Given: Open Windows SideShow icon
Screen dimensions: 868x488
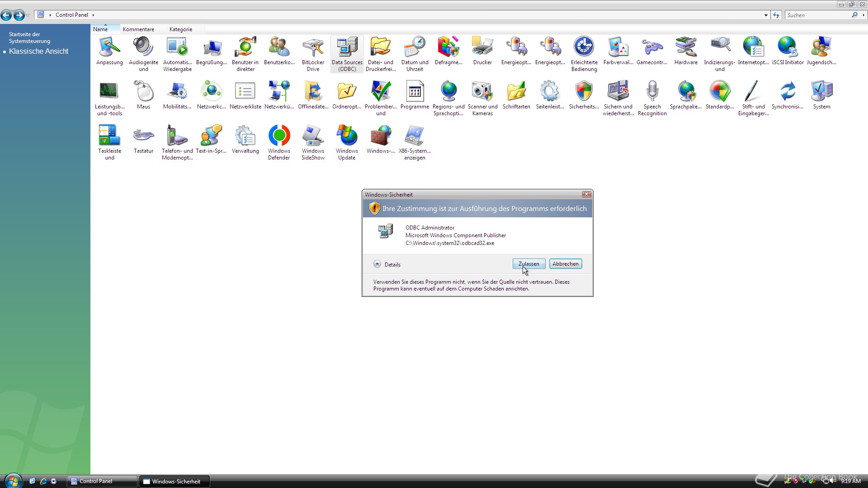Looking at the screenshot, I should [x=313, y=143].
